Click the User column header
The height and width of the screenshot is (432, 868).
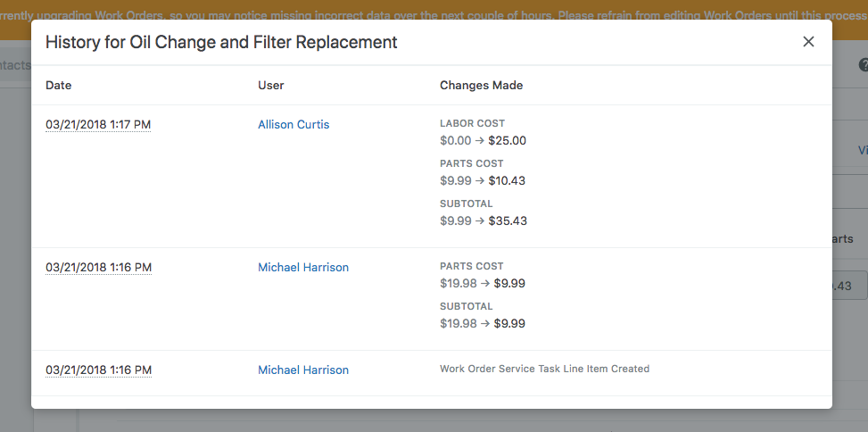(x=271, y=86)
